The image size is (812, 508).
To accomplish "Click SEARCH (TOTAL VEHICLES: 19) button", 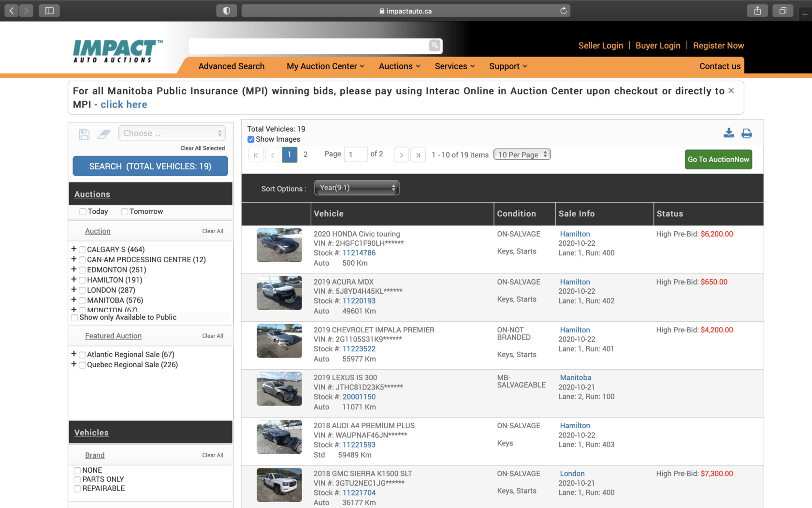I will coord(150,166).
